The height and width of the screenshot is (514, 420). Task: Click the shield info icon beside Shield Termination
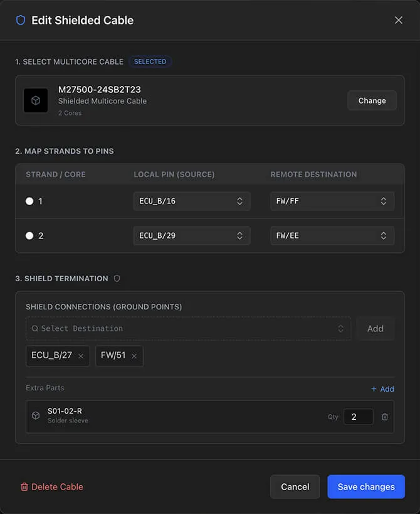[x=117, y=278]
